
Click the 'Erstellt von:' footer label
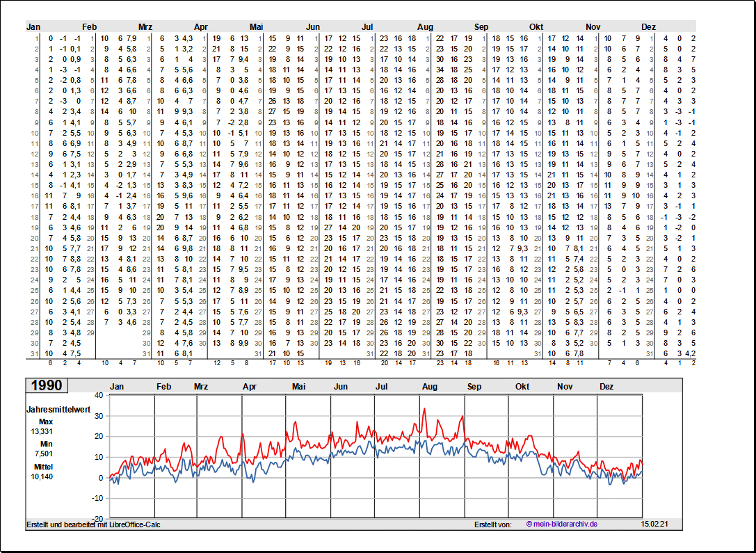[492, 524]
